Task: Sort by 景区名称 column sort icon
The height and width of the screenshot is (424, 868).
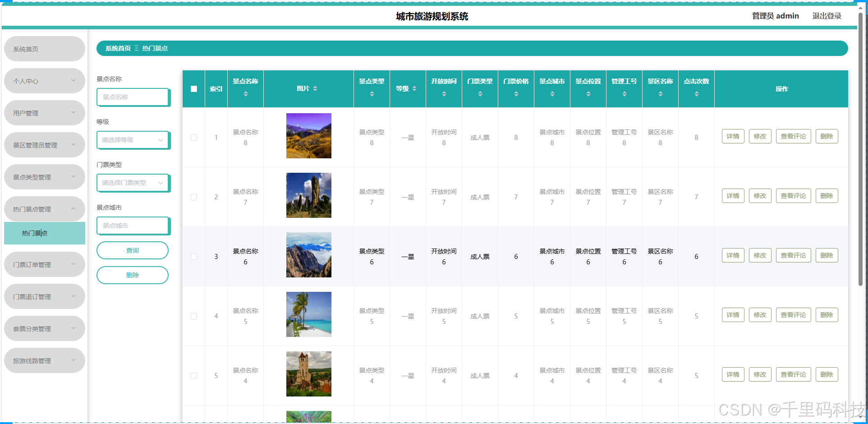Action: point(661,94)
